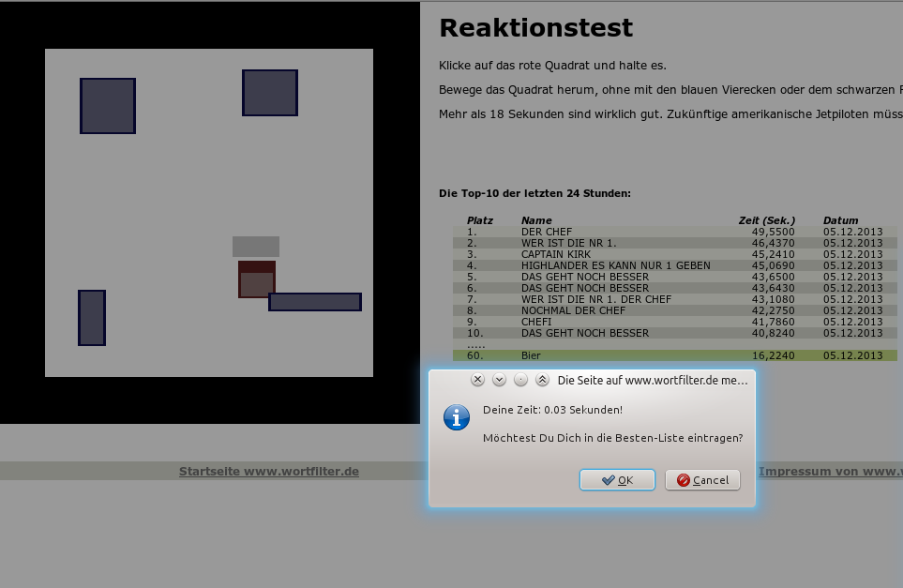Shade the dialog with the double-up-arrow button
The image size is (903, 588).
[542, 380]
